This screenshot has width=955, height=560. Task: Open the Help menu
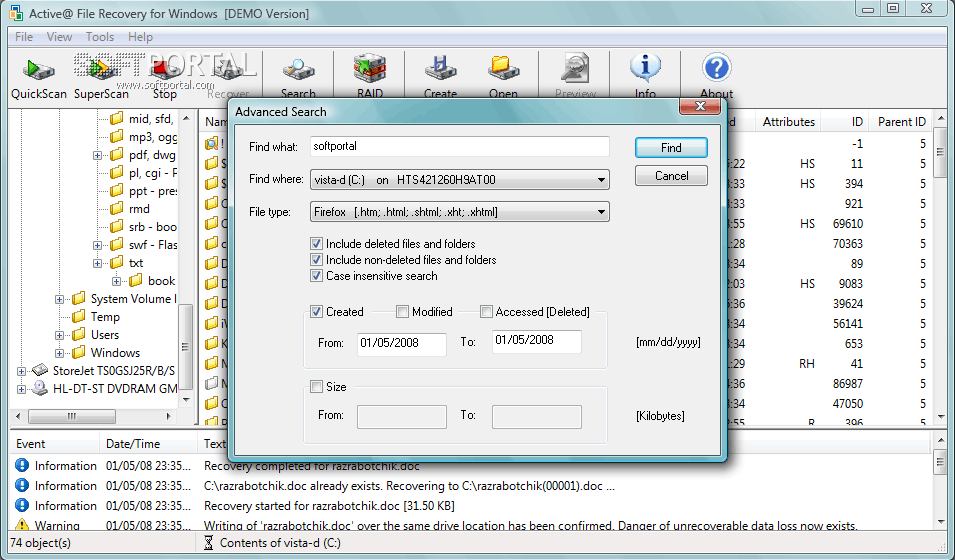click(140, 37)
